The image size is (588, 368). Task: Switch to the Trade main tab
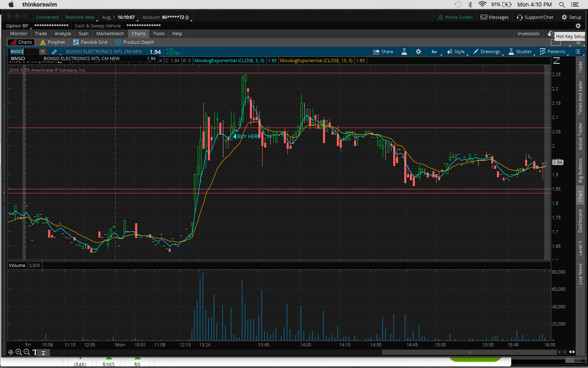[x=41, y=34]
